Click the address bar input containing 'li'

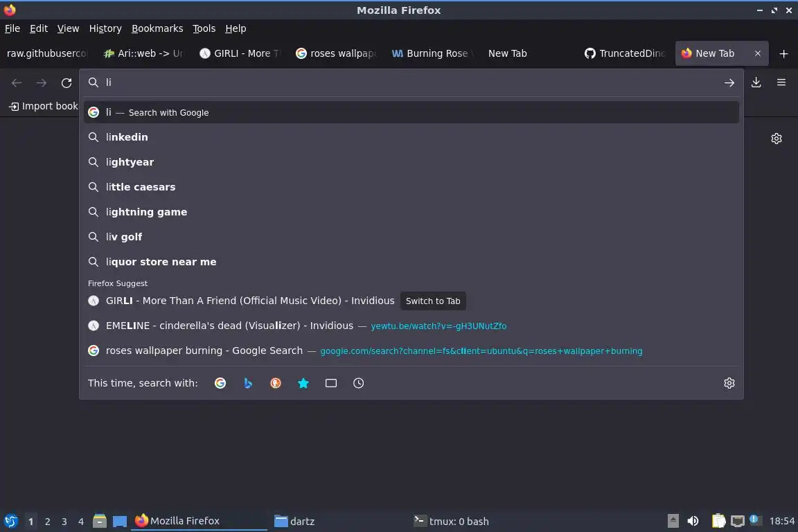[411, 82]
